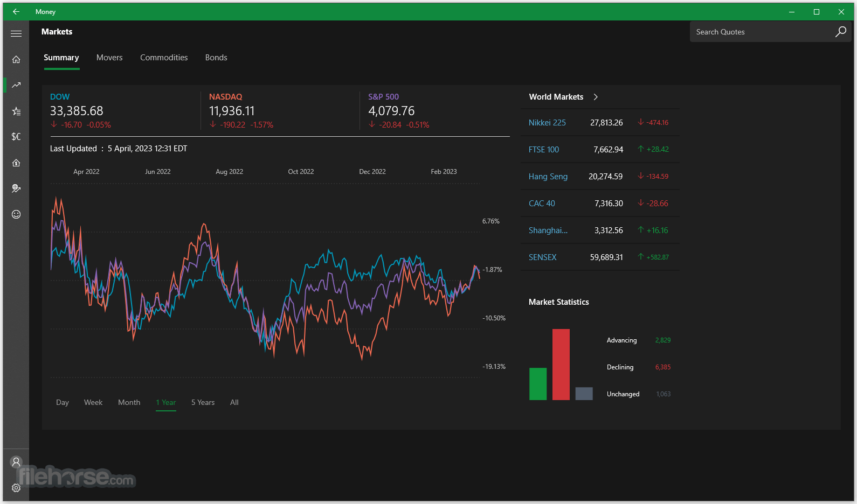This screenshot has width=857, height=504.
Task: Open the Feedback smiley icon
Action: coord(16,214)
